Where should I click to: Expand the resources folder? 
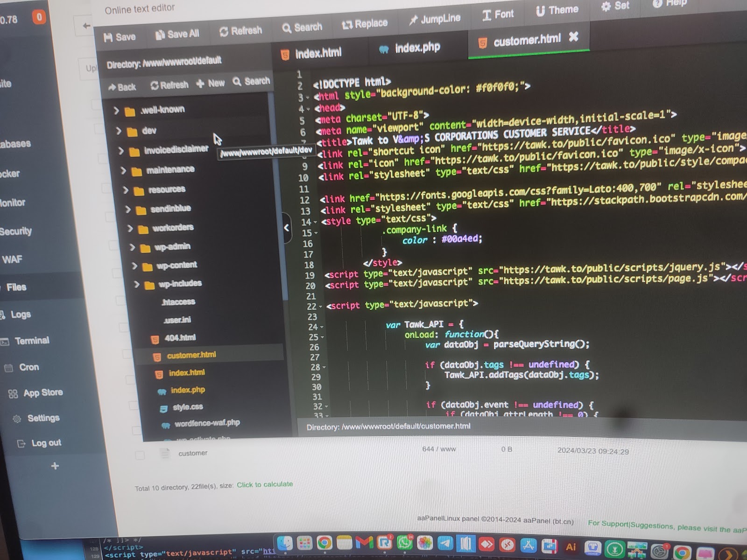126,190
